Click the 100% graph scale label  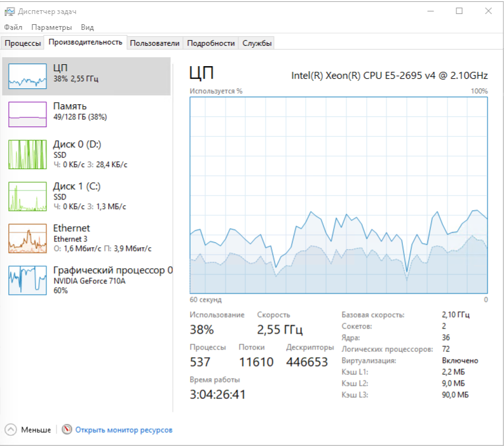click(479, 91)
